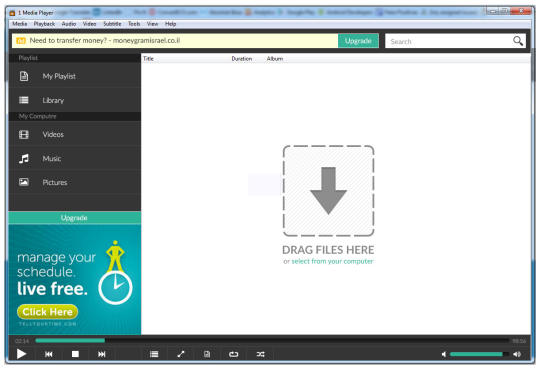540x369 pixels.
Task: Click the Upgrade button beside the ad banner
Action: (x=358, y=41)
